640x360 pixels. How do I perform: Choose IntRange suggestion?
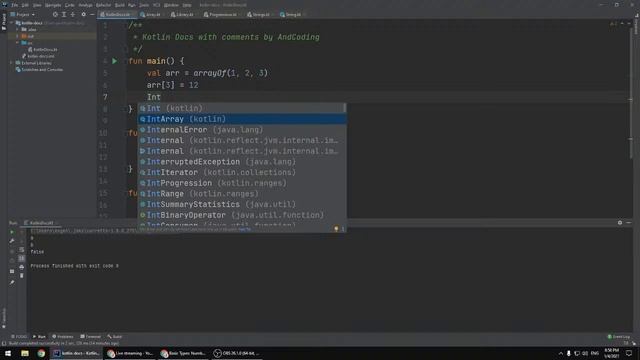[242, 193]
